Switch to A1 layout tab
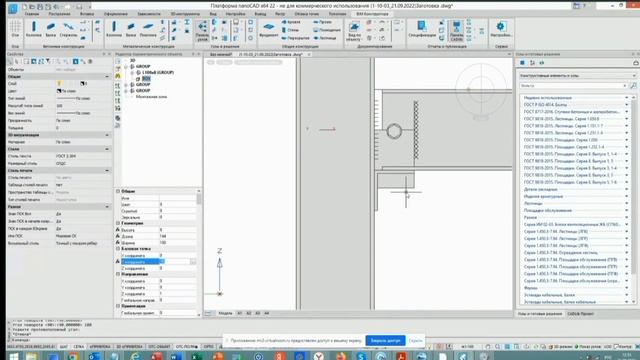This screenshot has width=640, height=360. click(x=240, y=313)
